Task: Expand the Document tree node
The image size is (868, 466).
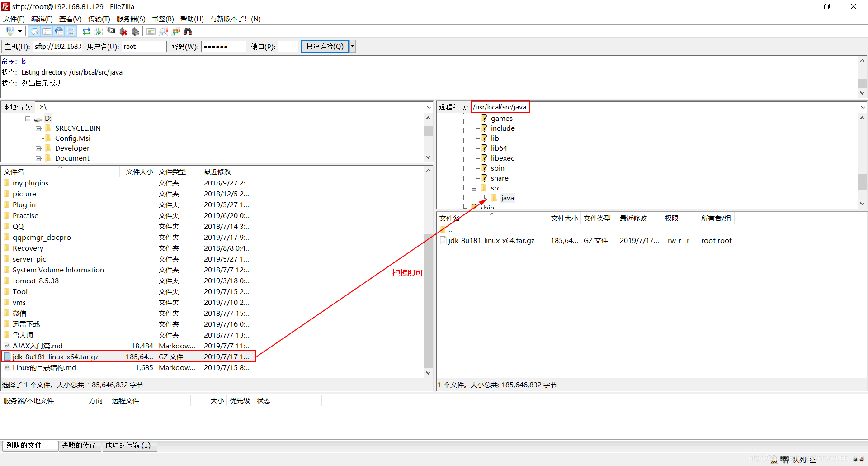Action: coord(38,158)
